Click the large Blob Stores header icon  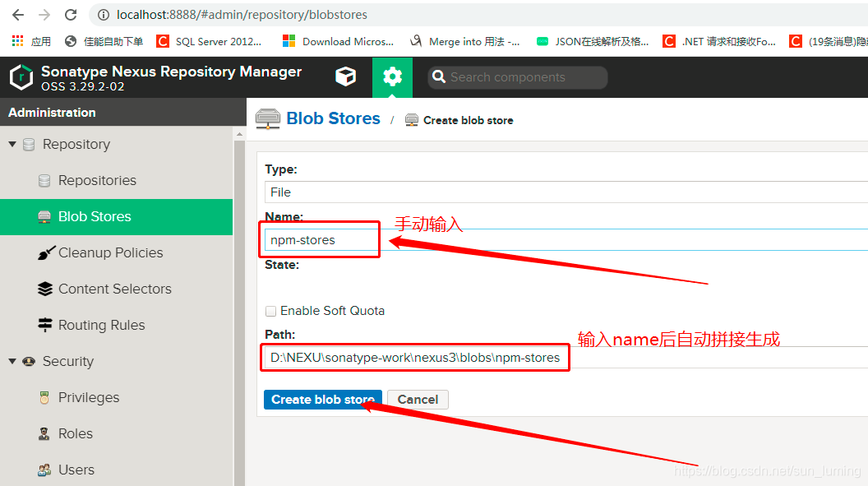coord(268,119)
